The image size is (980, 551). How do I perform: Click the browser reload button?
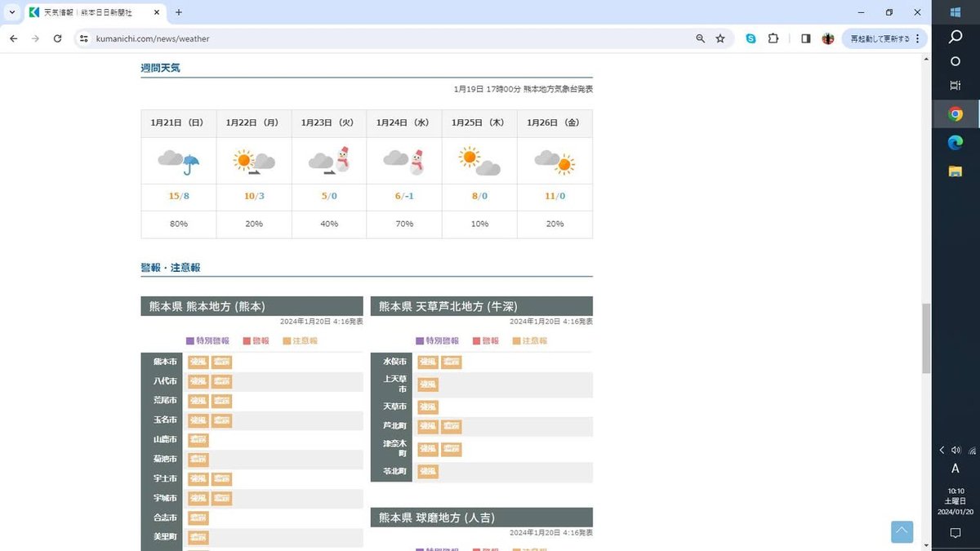point(57,38)
